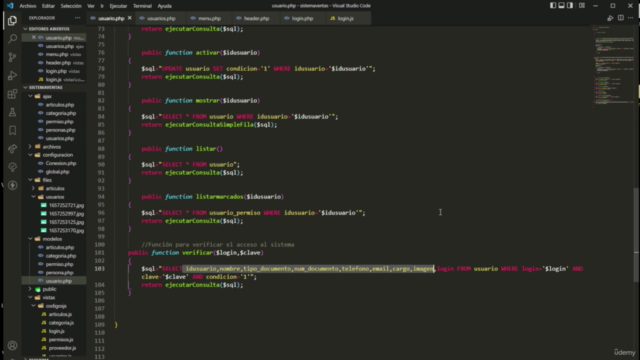
Task: Open the Ayuda menu
Action: pyautogui.click(x=164, y=6)
